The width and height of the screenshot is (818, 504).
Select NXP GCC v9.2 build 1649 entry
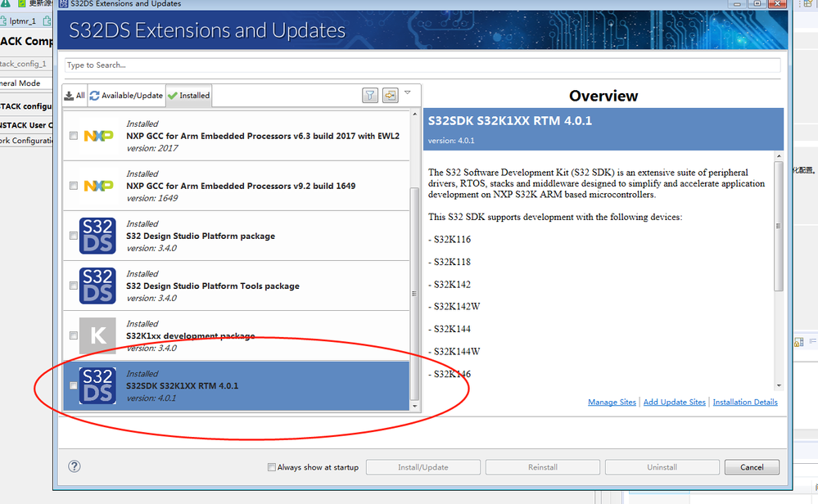click(x=237, y=186)
